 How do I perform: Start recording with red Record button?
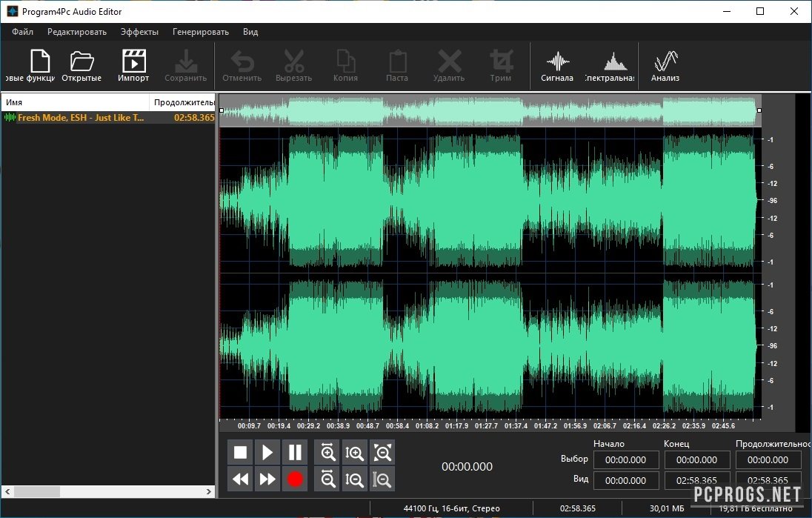tap(295, 479)
